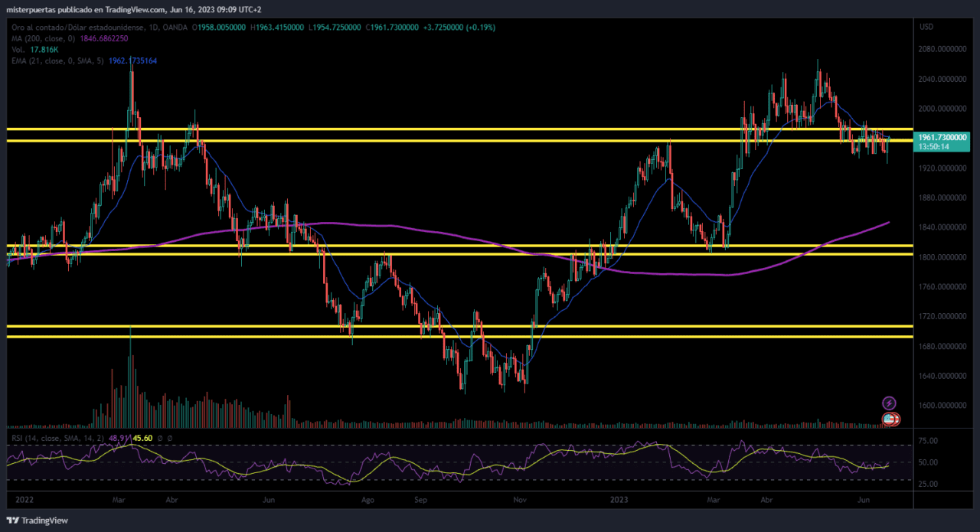Image resolution: width=980 pixels, height=532 pixels.
Task: Open the USD currency selector on price axis
Action: tap(926, 27)
